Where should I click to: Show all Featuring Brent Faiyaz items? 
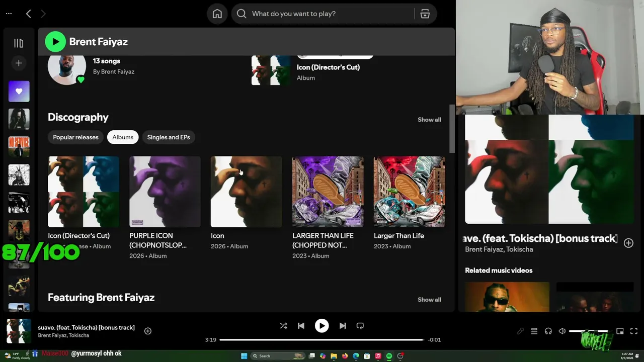point(429,300)
